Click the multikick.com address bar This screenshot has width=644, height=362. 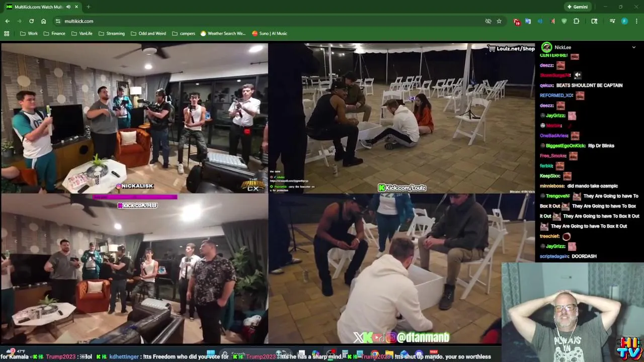click(272, 21)
